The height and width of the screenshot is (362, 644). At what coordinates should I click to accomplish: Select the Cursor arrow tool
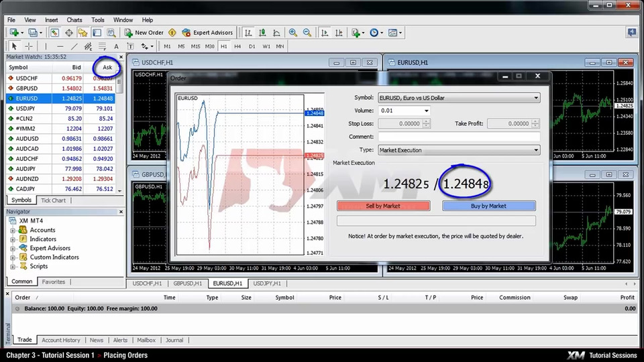pos(14,46)
